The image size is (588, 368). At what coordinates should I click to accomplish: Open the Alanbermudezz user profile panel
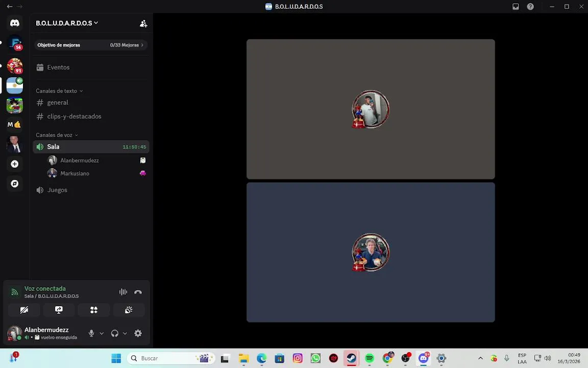[x=43, y=333]
